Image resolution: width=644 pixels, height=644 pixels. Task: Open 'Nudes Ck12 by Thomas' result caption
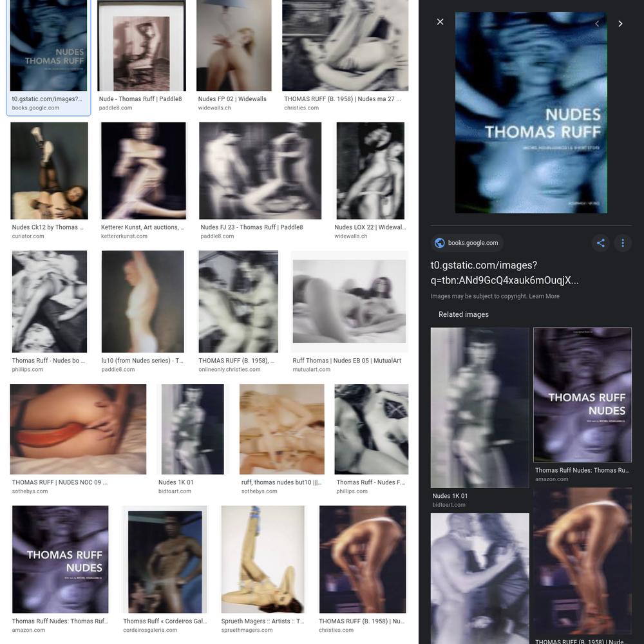pos(48,227)
